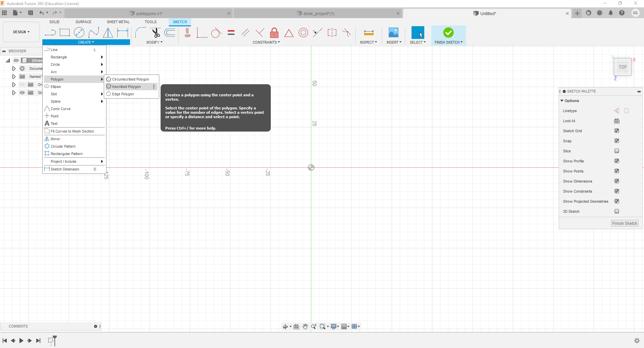The width and height of the screenshot is (644, 348).
Task: Open the DESIGN workspace dropdown
Action: [x=21, y=32]
